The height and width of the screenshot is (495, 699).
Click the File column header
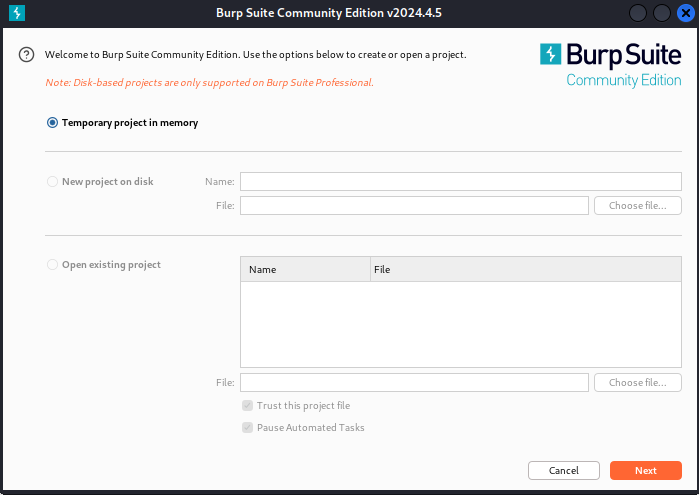525,270
